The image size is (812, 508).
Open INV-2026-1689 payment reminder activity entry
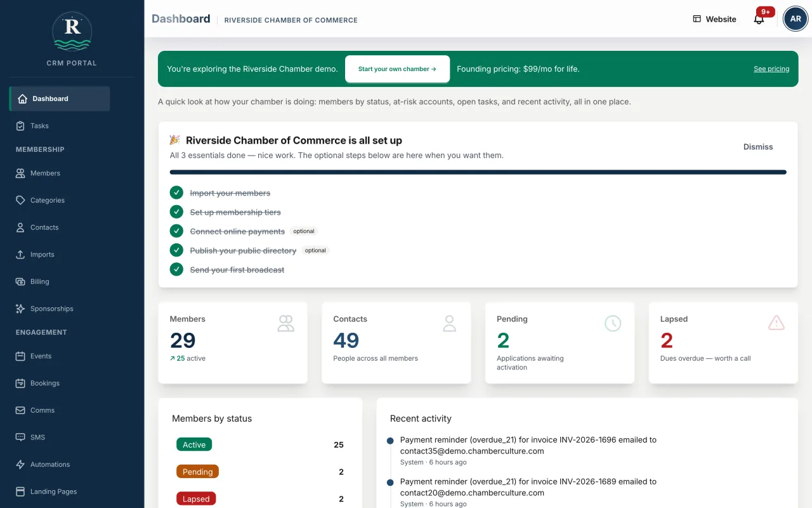point(528,492)
